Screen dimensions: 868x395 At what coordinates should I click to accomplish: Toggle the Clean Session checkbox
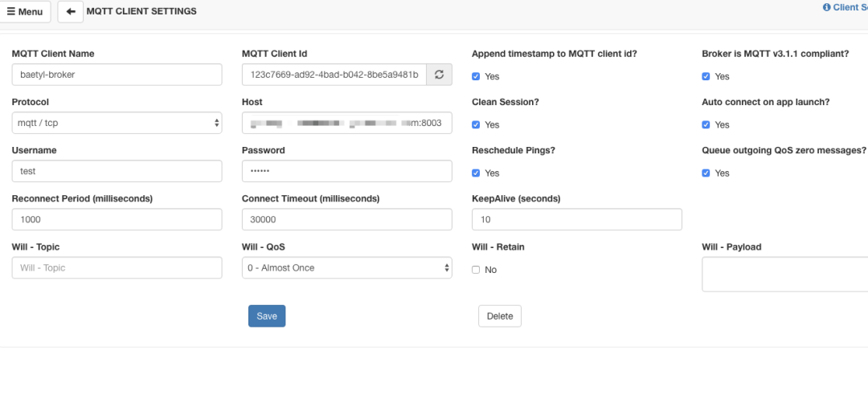pyautogui.click(x=477, y=124)
